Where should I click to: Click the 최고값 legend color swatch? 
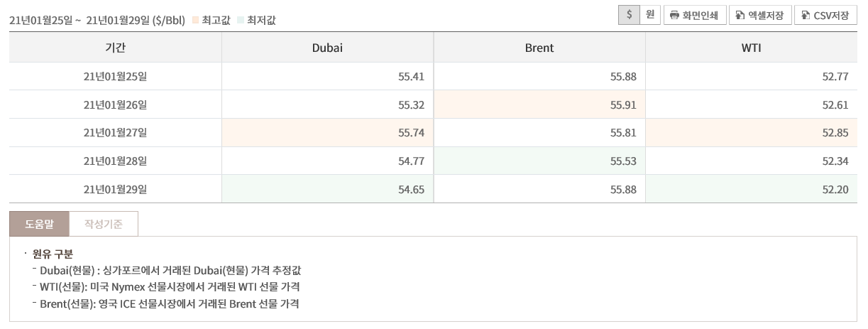[194, 21]
